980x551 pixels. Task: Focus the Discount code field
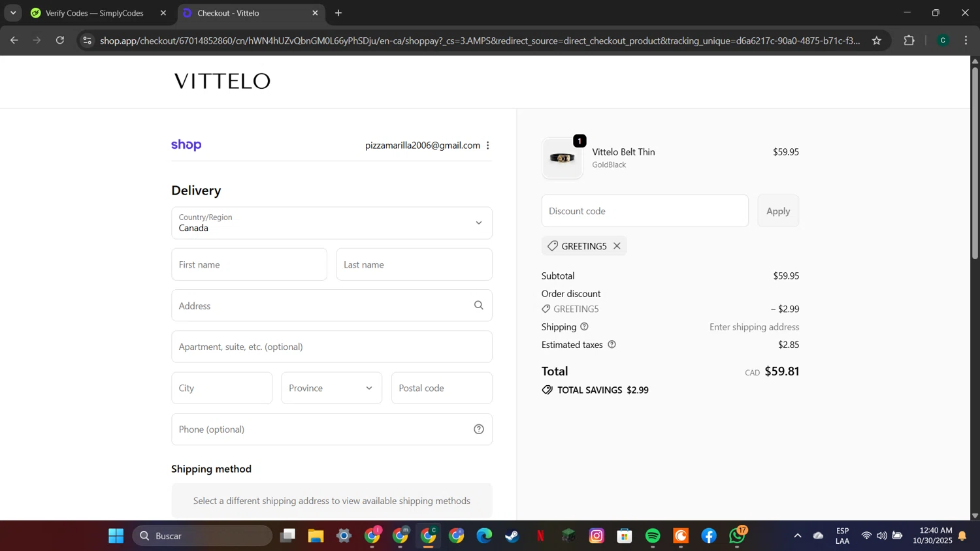645,211
